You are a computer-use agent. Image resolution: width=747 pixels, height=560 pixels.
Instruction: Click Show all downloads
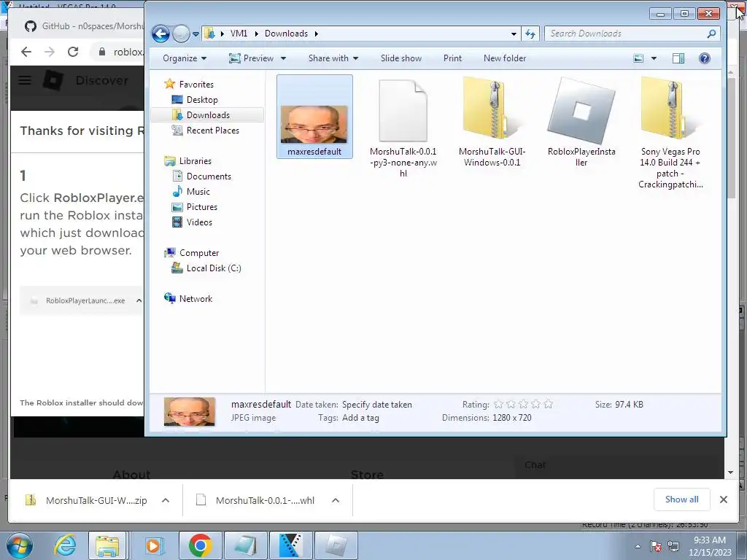[682, 499]
